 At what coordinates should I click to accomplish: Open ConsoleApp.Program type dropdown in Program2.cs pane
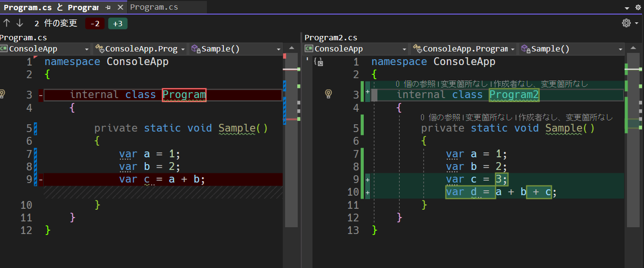513,49
